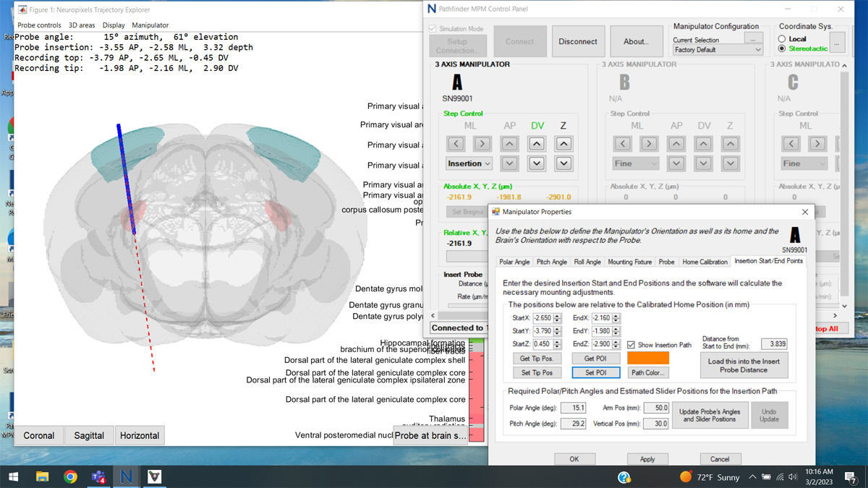This screenshot has width=868, height=488.
Task: Switch to the Home Calibration tab
Action: tap(705, 262)
